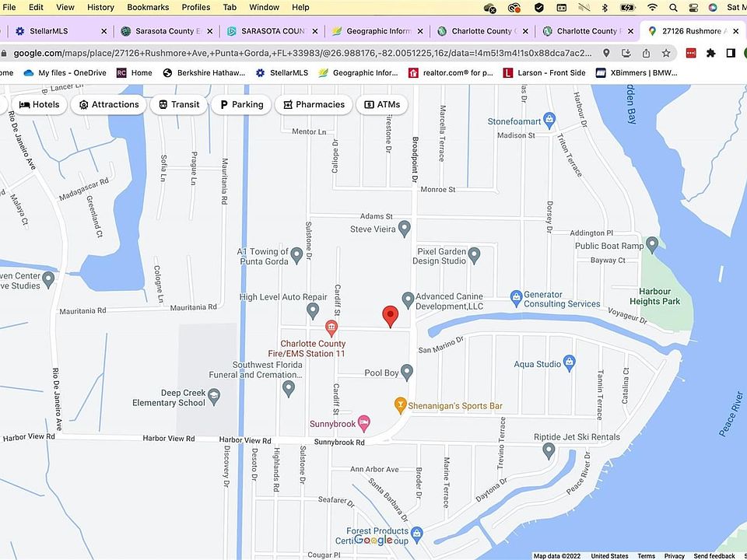Click the Pool Boy map marker
Image resolution: width=747 pixels, height=560 pixels.
[406, 372]
